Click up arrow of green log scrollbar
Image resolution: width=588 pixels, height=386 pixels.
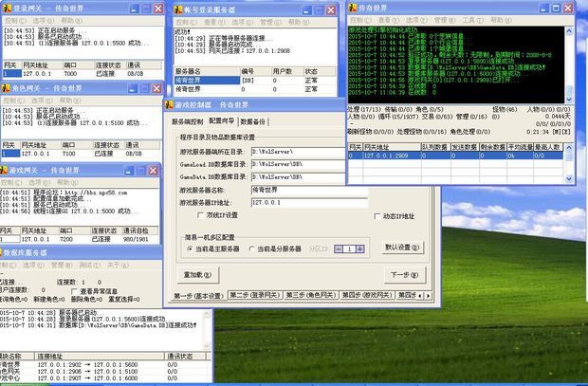pos(569,31)
